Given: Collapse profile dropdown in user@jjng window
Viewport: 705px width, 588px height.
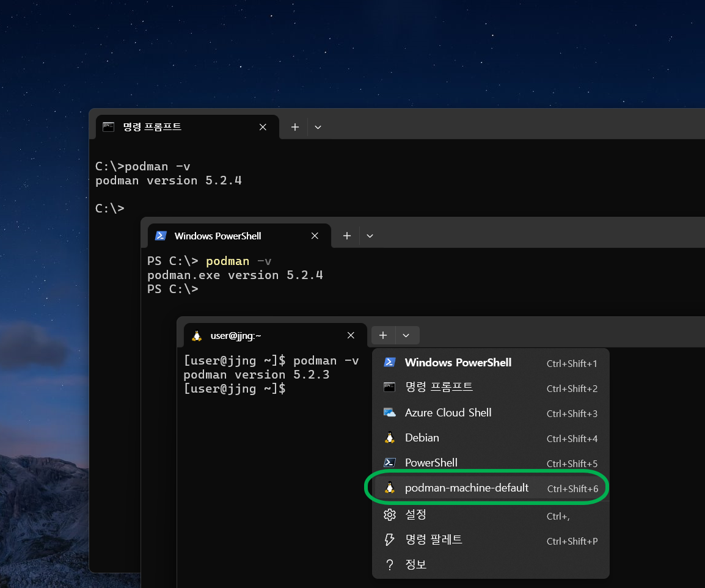Looking at the screenshot, I should (406, 335).
